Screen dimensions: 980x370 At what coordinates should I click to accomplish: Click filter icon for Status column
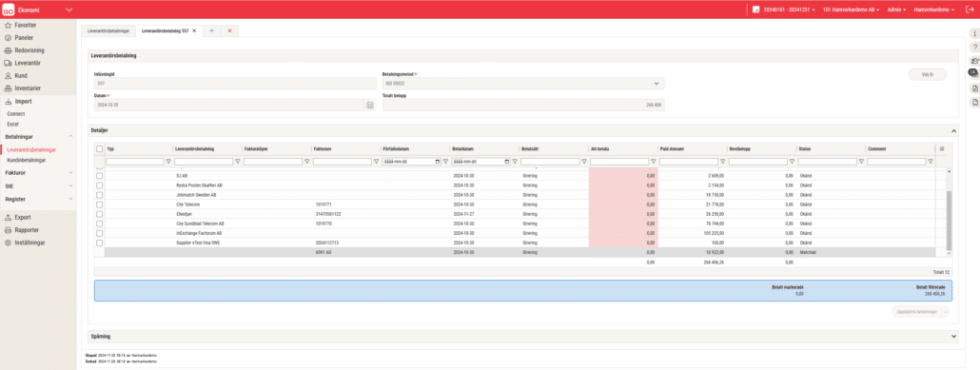pyautogui.click(x=861, y=162)
